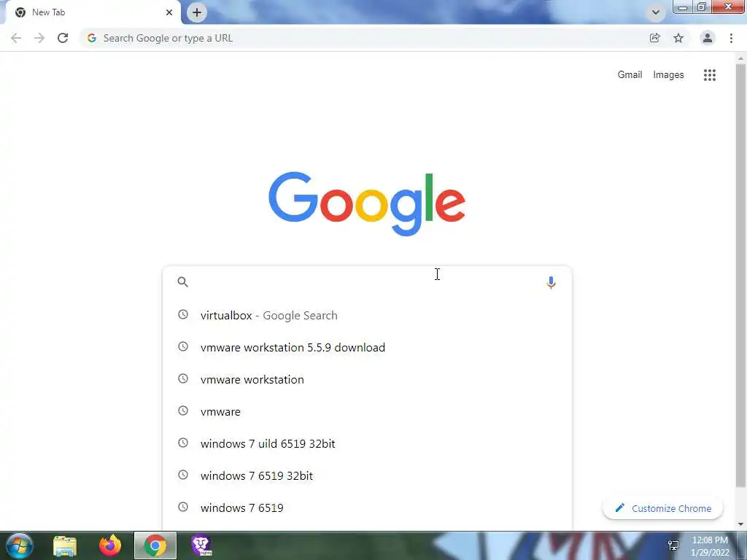Open the Chrome profile avatar menu
Viewport: 747px width, 560px height.
[708, 38]
